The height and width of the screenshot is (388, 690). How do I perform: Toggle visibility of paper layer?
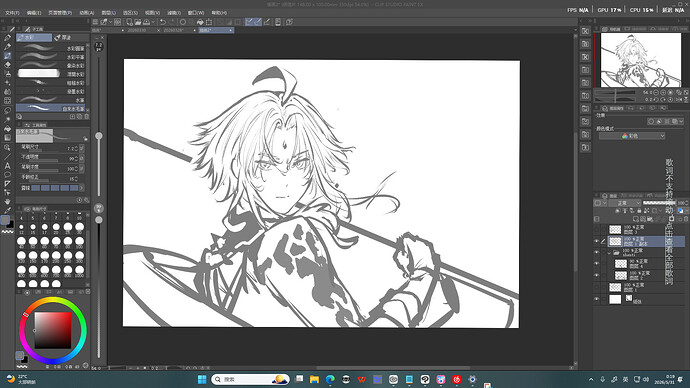coord(597,299)
